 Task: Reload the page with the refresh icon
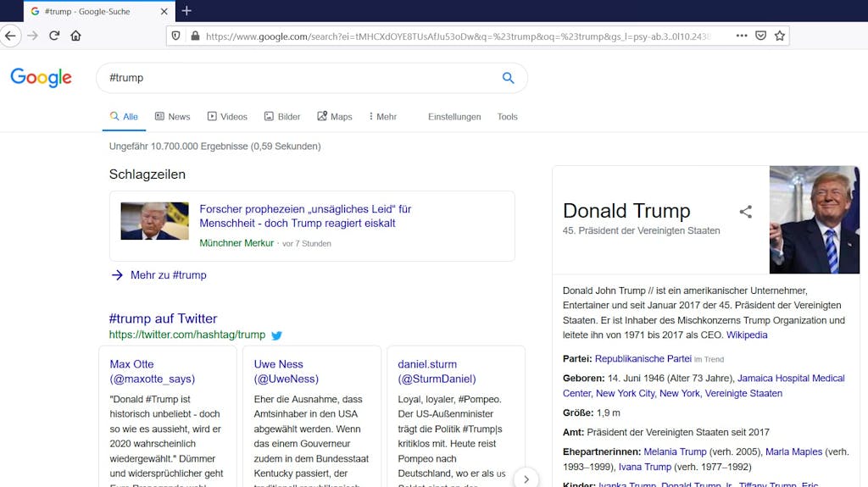click(54, 36)
